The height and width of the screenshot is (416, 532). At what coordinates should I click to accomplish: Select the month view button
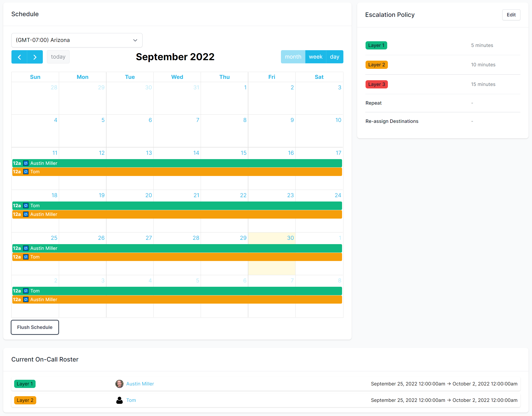293,57
